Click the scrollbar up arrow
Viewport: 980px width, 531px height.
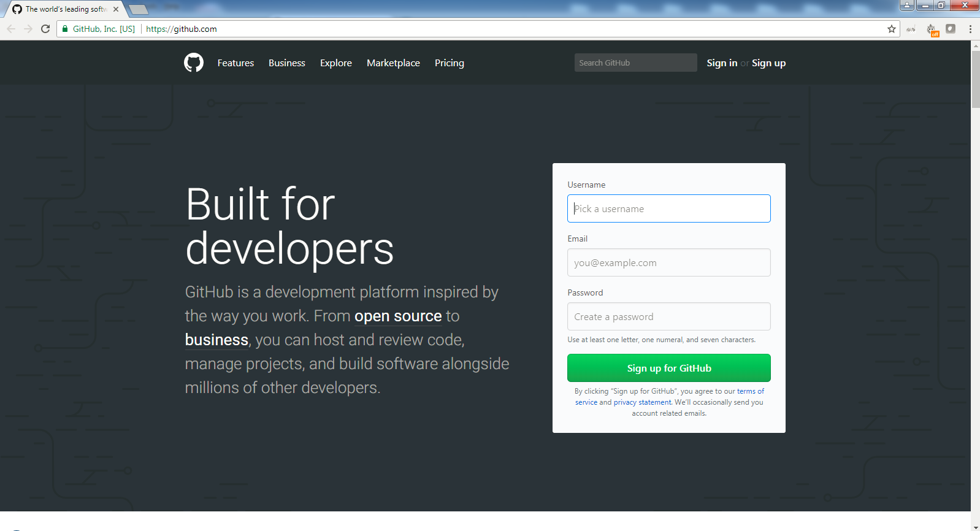pos(975,45)
